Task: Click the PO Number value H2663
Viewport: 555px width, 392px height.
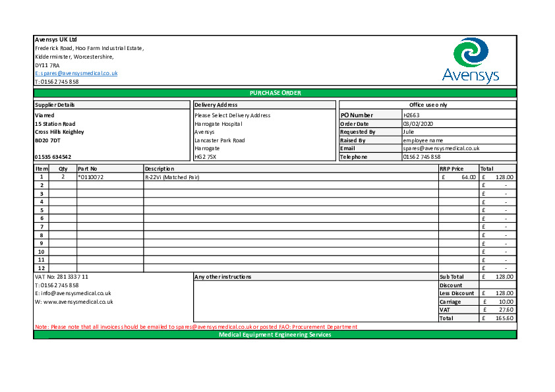Action: tap(411, 115)
